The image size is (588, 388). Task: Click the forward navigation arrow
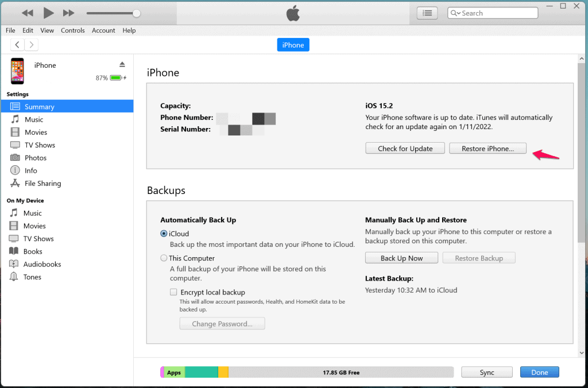[x=32, y=45]
